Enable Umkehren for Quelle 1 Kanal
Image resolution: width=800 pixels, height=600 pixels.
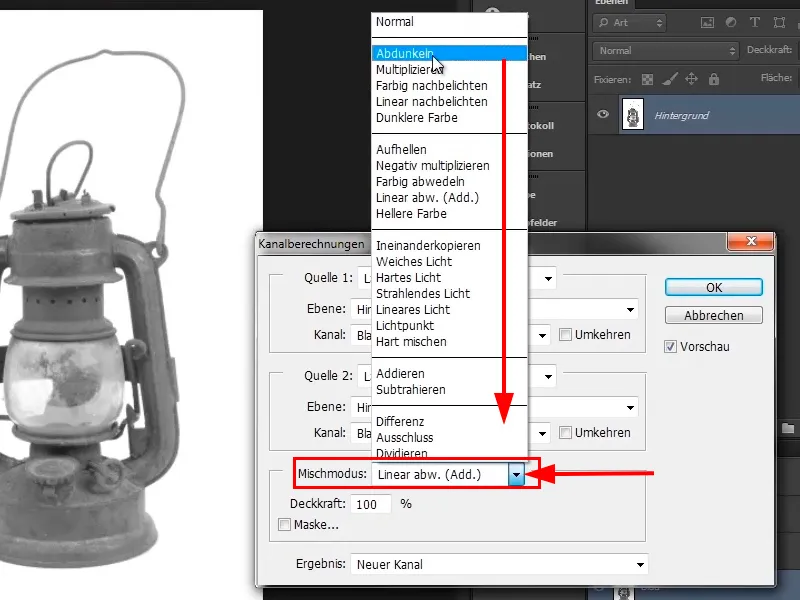coord(565,335)
